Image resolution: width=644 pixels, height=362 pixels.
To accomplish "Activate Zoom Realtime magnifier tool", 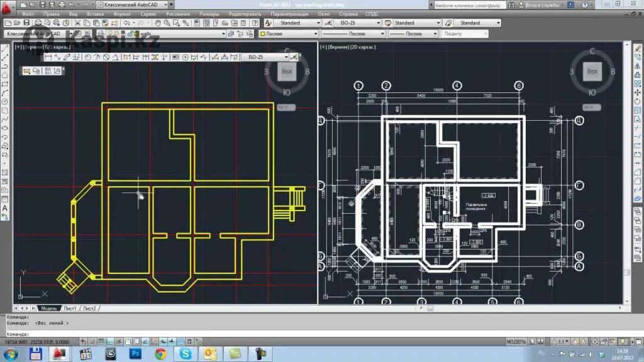I will (x=167, y=23).
